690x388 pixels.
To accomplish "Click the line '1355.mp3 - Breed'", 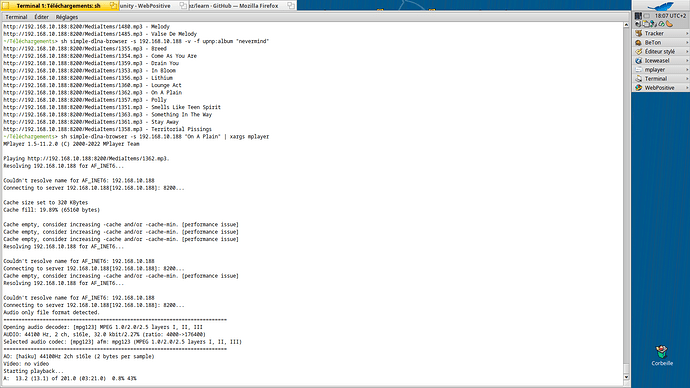I will tap(85, 49).
